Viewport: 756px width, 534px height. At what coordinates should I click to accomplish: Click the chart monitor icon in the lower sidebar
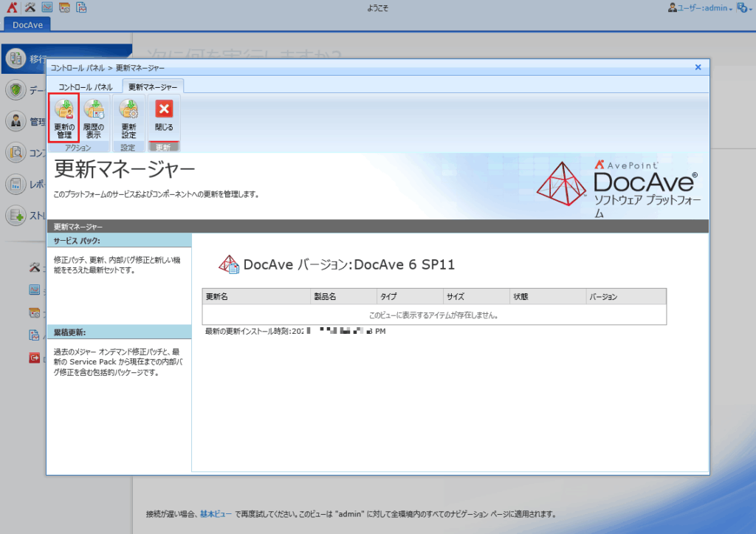pyautogui.click(x=34, y=290)
